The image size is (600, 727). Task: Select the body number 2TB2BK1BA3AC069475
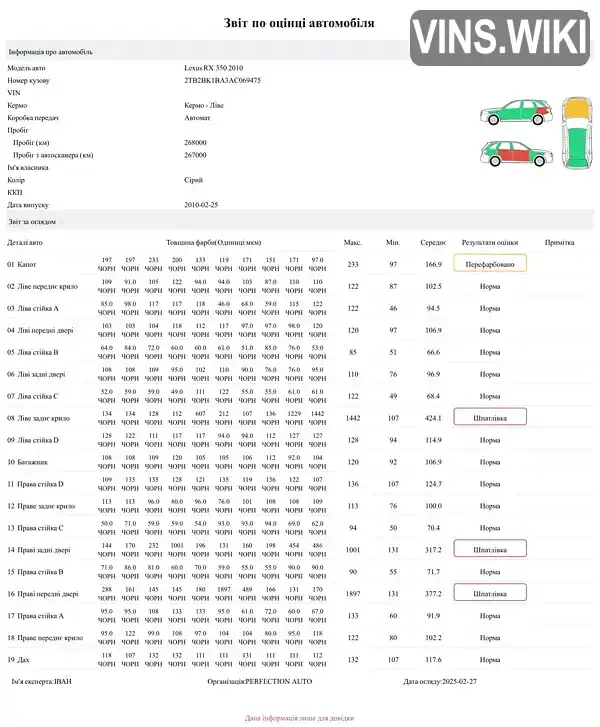222,80
